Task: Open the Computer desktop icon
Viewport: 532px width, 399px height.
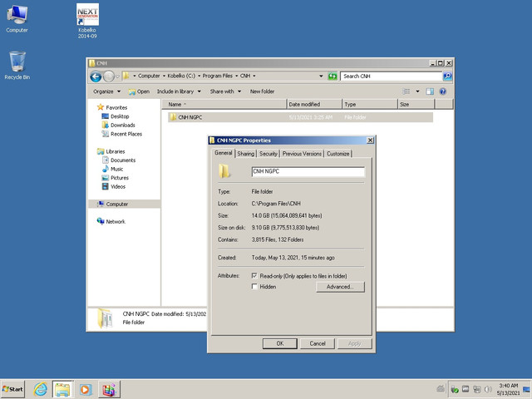Action: 17,18
